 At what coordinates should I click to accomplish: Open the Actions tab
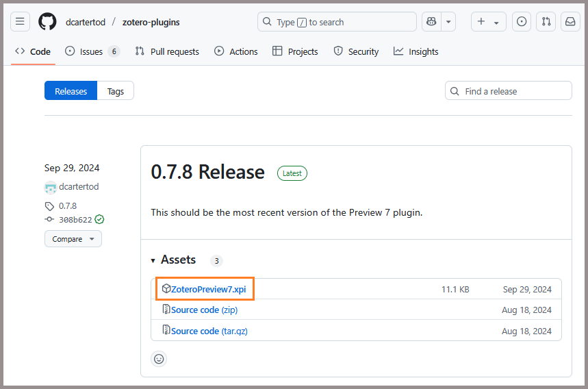point(236,51)
